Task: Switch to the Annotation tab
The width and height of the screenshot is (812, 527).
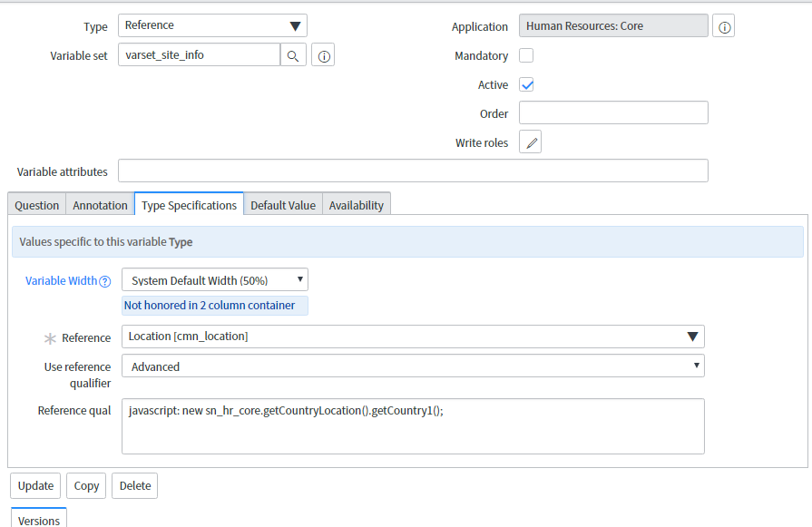Action: 100,205
